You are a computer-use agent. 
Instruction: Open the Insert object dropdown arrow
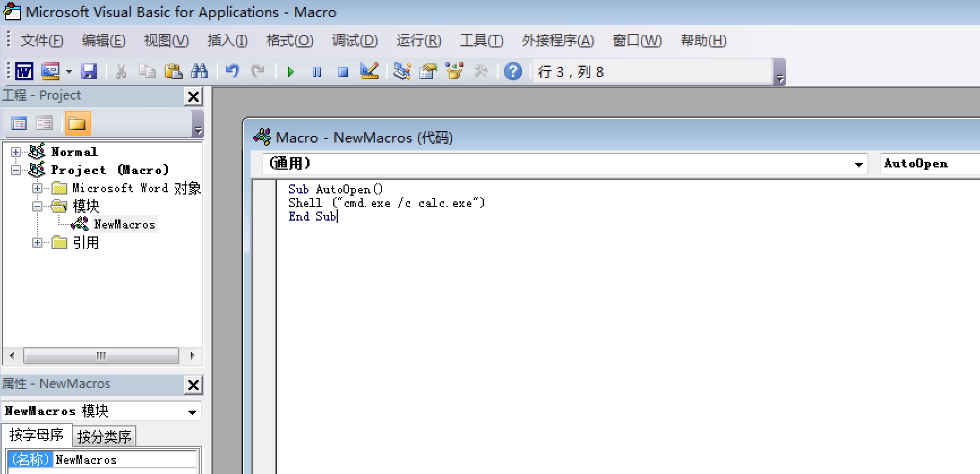(x=69, y=72)
